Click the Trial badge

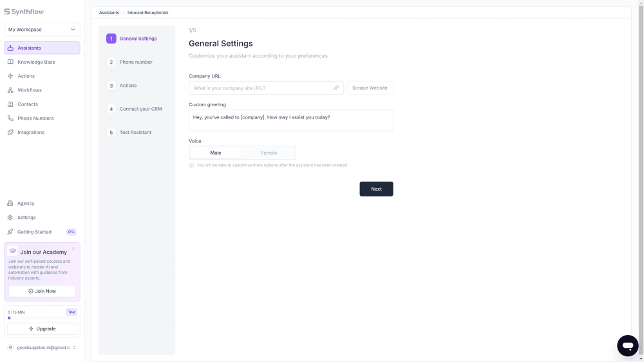click(71, 312)
